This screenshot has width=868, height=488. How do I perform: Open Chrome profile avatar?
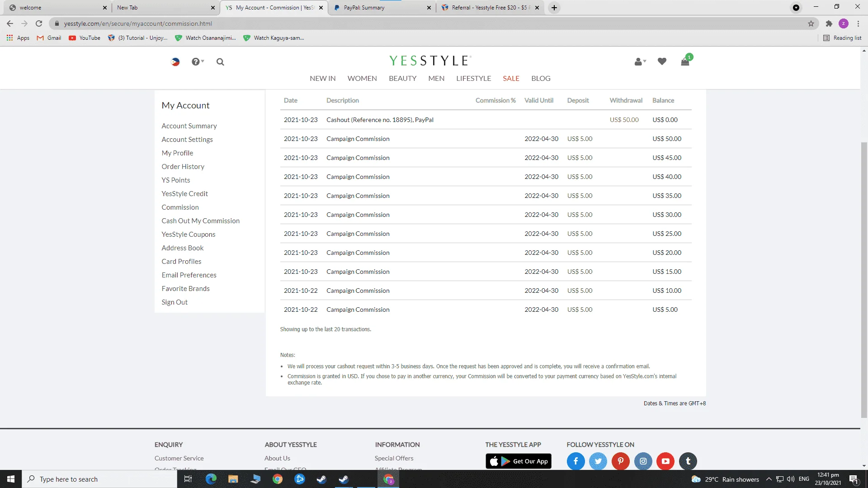[x=844, y=23]
